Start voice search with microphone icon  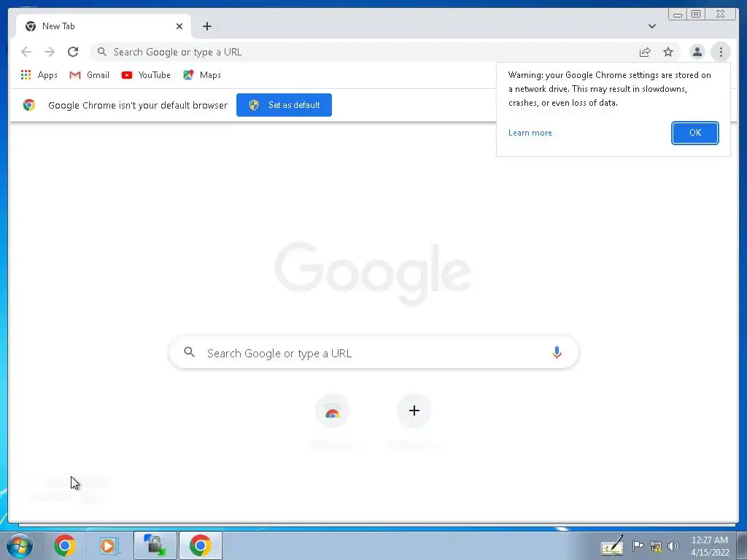point(557,352)
